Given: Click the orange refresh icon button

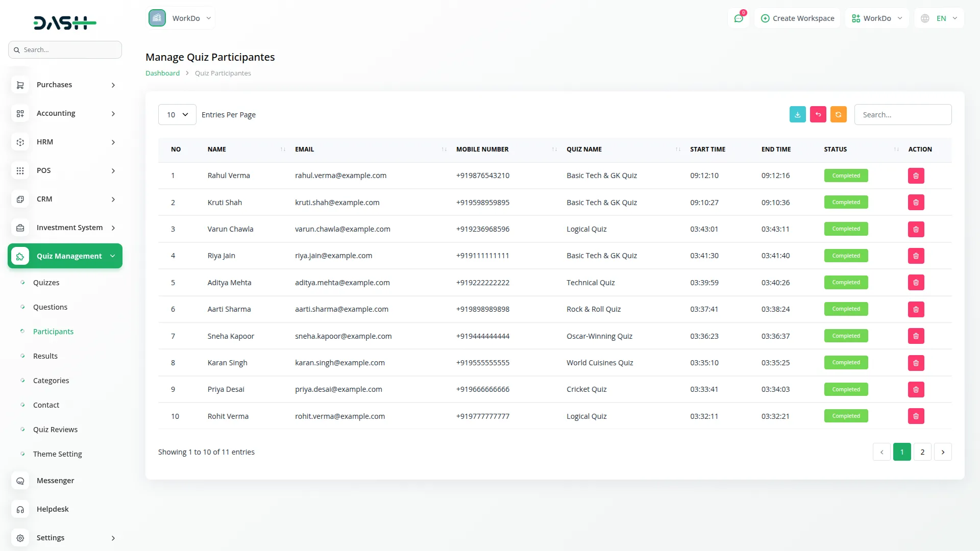Looking at the screenshot, I should (838, 114).
